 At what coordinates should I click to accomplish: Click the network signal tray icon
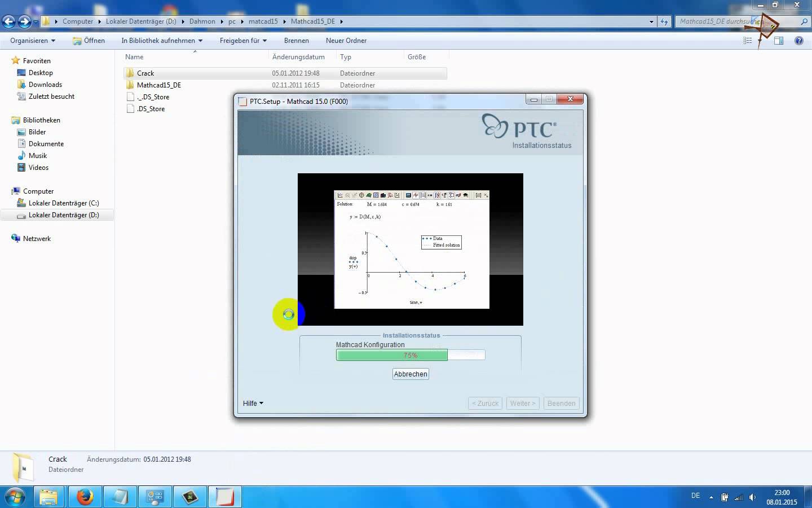point(739,497)
